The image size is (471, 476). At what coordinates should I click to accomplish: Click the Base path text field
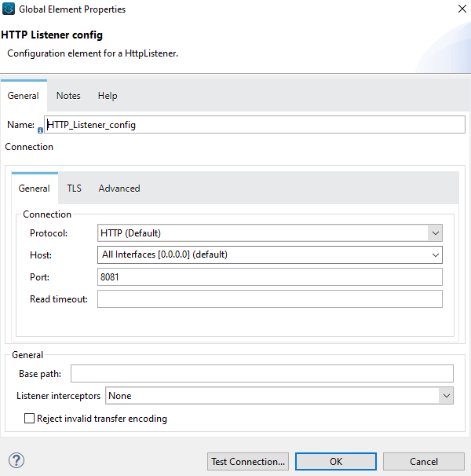tap(261, 373)
